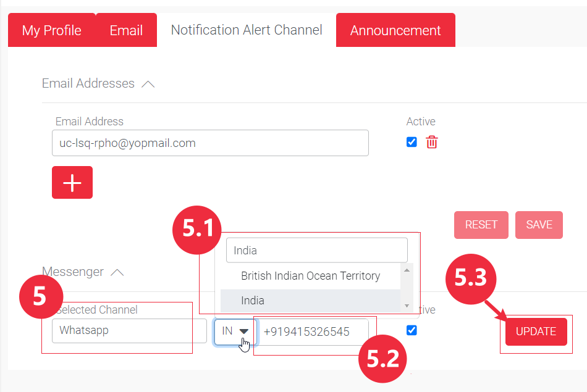The width and height of the screenshot is (587, 392).
Task: Toggle the Active checkbox for Whatsapp messenger
Action: 412,330
